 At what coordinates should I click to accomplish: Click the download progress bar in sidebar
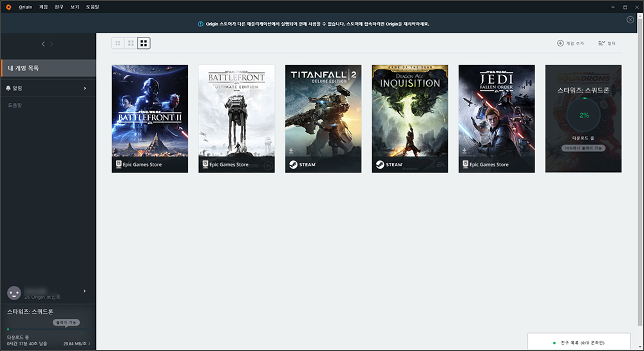pyautogui.click(x=48, y=330)
